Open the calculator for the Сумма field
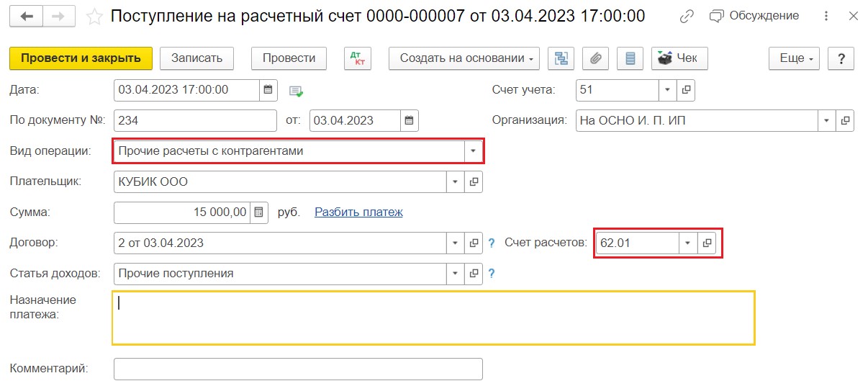 tap(259, 212)
